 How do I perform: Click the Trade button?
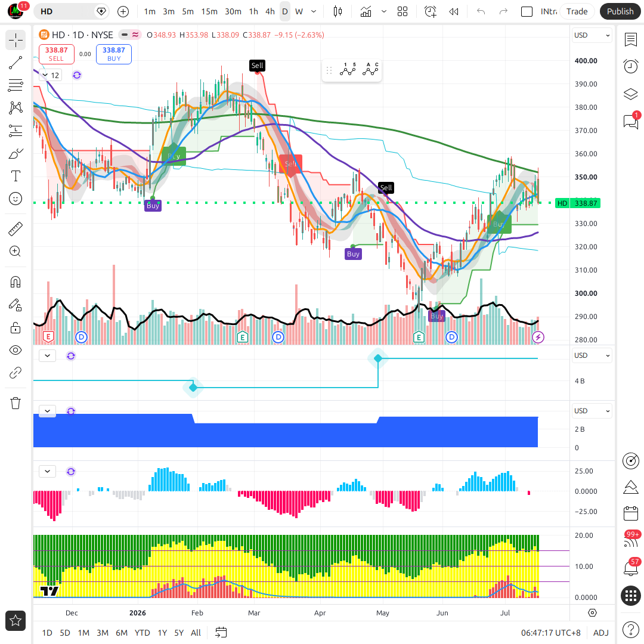point(577,11)
